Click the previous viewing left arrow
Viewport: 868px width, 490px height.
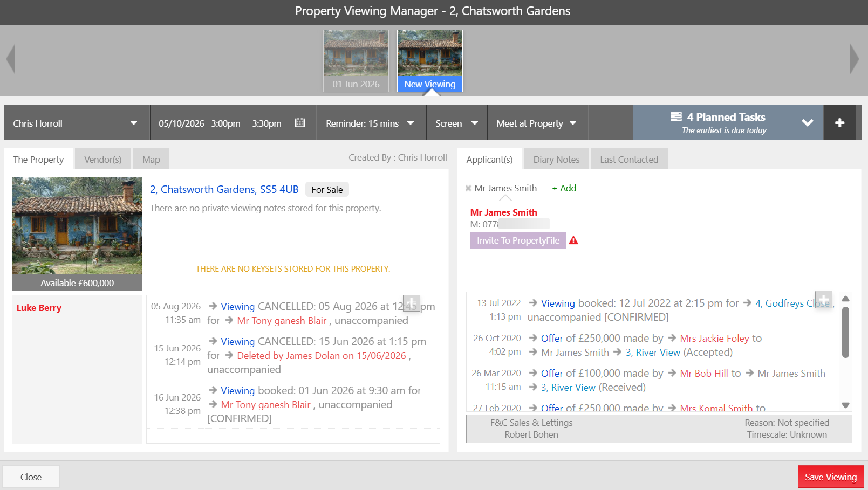(x=11, y=59)
